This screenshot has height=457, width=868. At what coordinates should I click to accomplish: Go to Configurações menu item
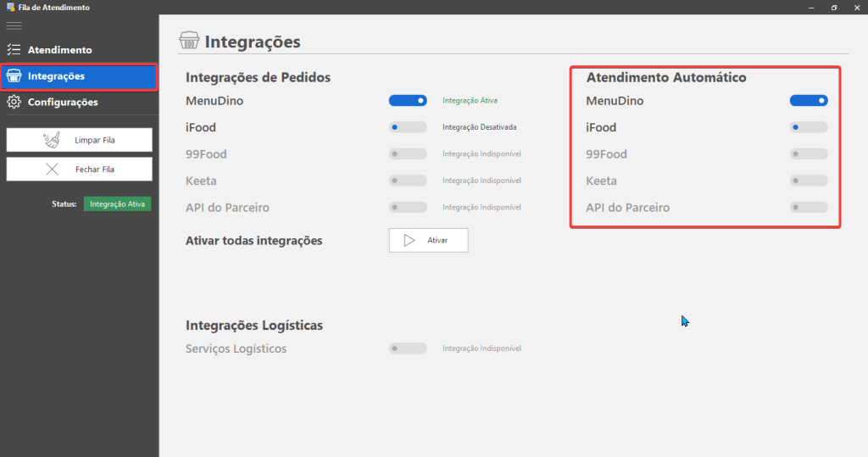click(79, 102)
